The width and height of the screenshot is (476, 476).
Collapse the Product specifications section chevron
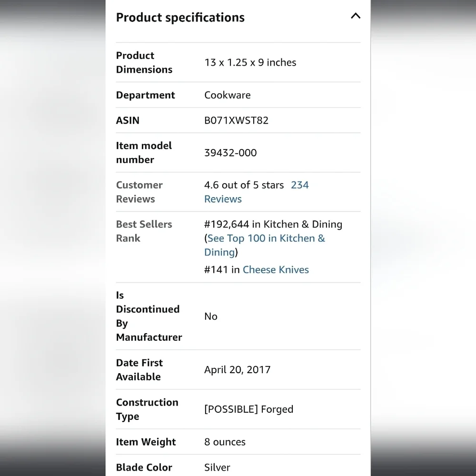[x=356, y=16]
